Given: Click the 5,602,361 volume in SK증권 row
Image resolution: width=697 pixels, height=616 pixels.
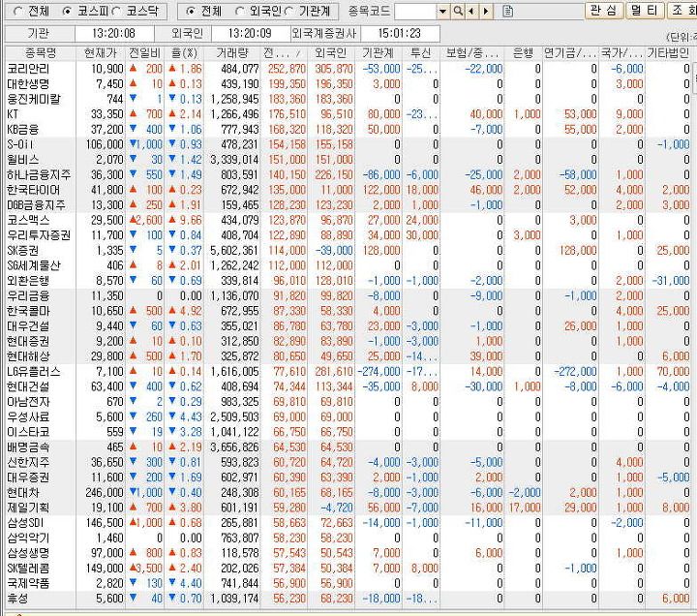Looking at the screenshot, I should [234, 251].
